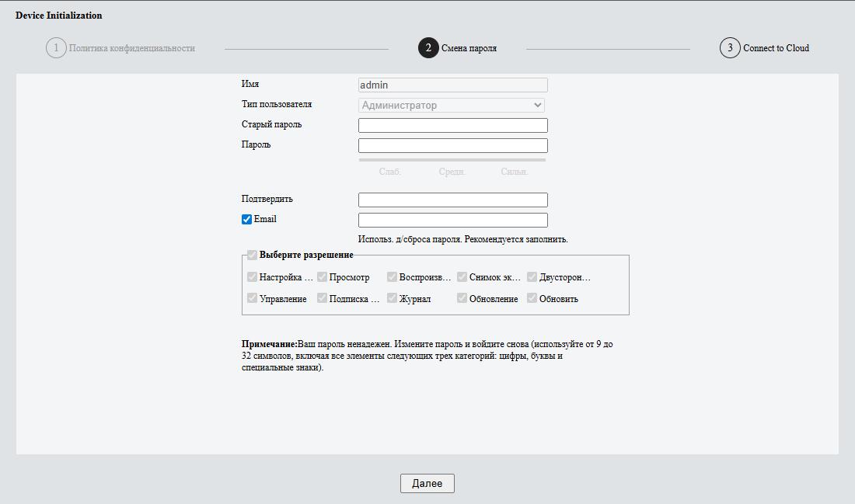This screenshot has height=504, width=855.
Task: Click the Email address input field
Action: pos(452,221)
